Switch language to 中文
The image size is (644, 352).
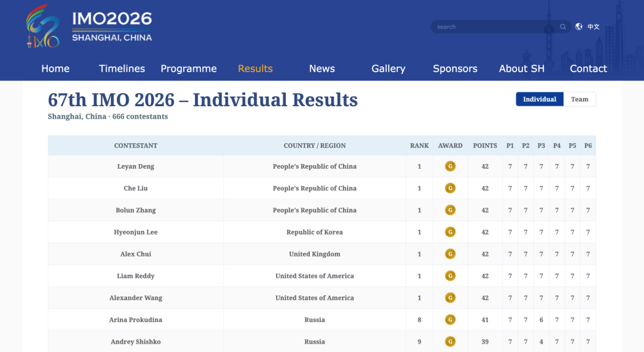[593, 27]
